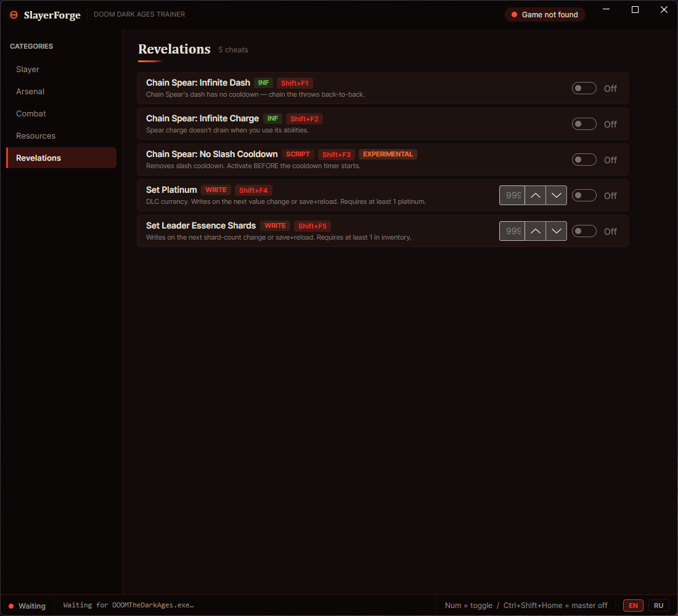This screenshot has height=616, width=678.
Task: Click 'Waiting for DOOMTheDarkAges.exe…' status message
Action: coord(129,605)
